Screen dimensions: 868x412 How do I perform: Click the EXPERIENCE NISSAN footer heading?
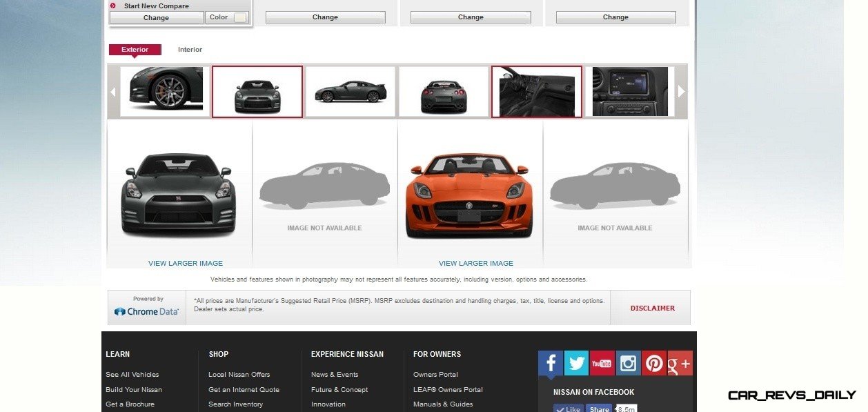pyautogui.click(x=348, y=354)
